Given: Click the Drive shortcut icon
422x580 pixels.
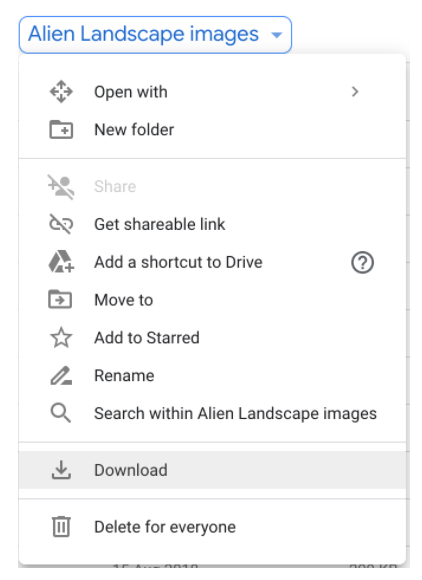Looking at the screenshot, I should click(61, 262).
